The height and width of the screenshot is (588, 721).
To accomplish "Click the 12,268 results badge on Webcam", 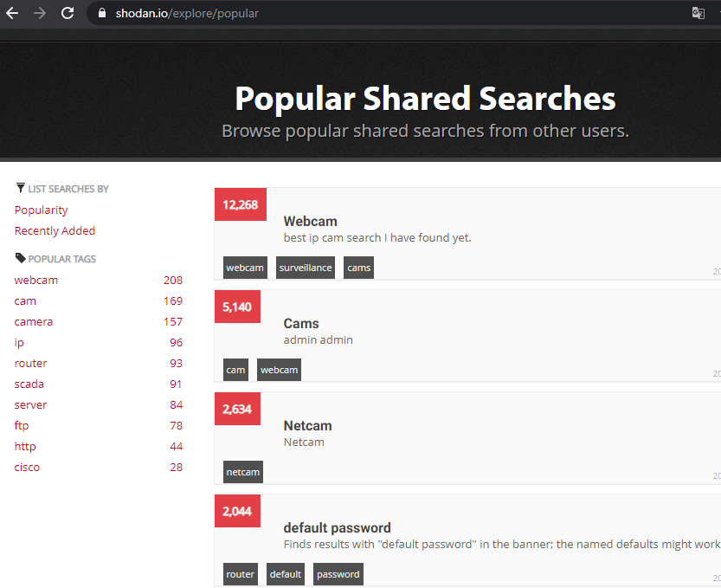I will click(240, 204).
